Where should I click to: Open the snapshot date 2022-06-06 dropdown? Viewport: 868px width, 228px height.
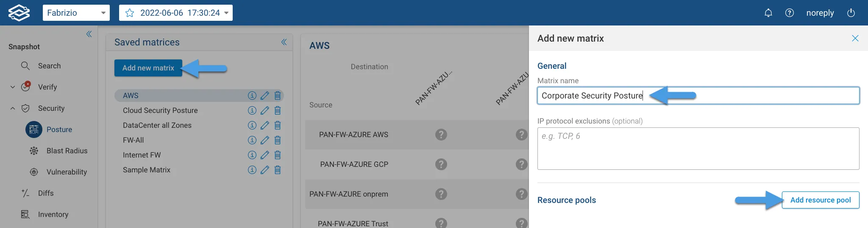176,13
